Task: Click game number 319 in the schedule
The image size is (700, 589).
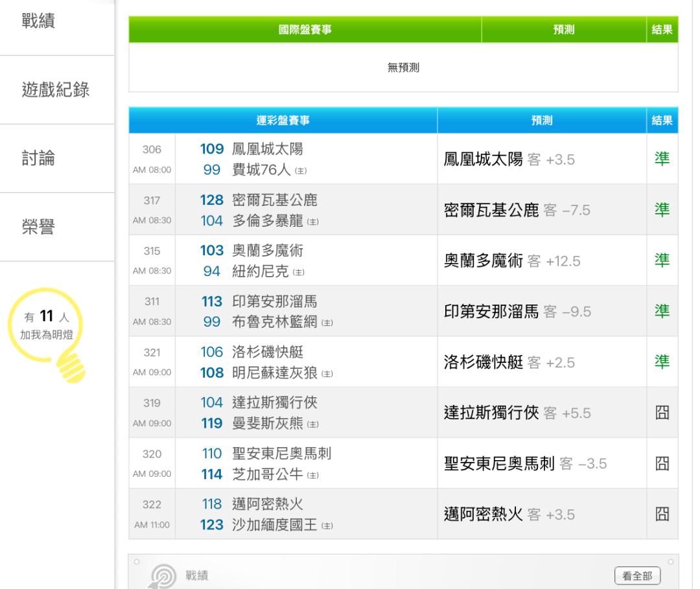Action: (x=152, y=403)
